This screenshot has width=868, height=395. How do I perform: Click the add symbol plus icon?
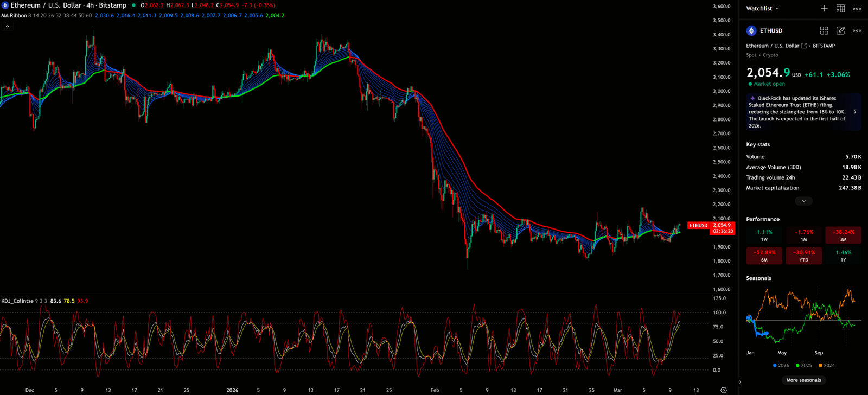click(x=824, y=8)
